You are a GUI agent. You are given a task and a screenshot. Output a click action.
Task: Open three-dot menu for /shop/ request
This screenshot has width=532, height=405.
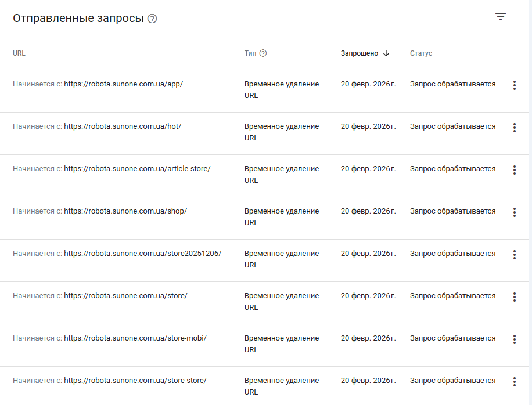tap(514, 212)
